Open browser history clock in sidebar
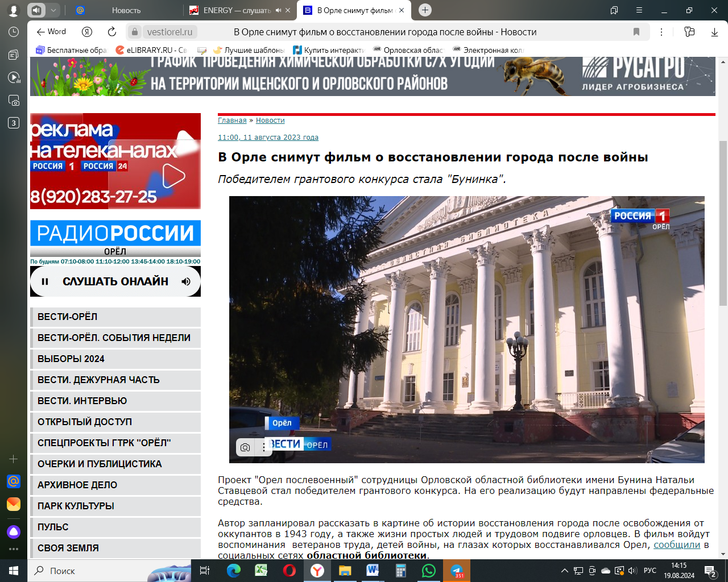 point(14,32)
